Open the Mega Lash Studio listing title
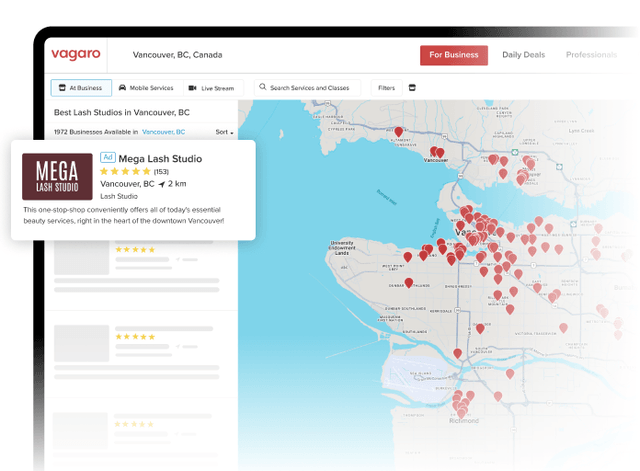The image size is (640, 471). (160, 158)
